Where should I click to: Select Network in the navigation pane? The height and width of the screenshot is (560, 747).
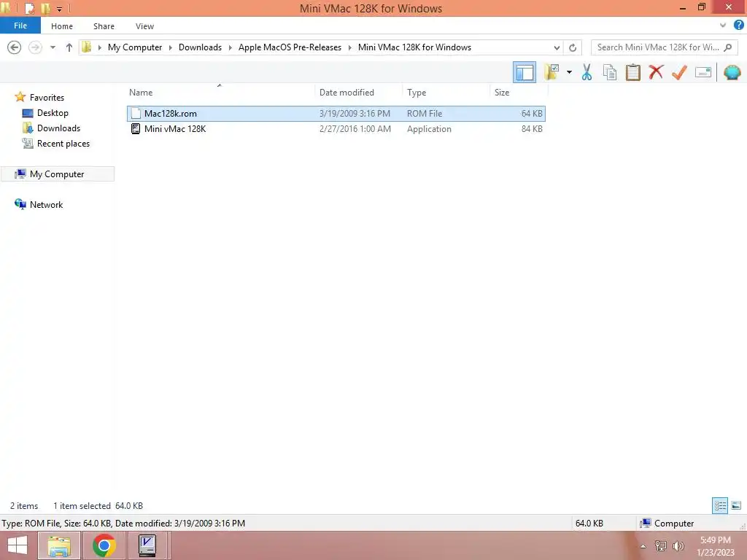[x=46, y=205]
